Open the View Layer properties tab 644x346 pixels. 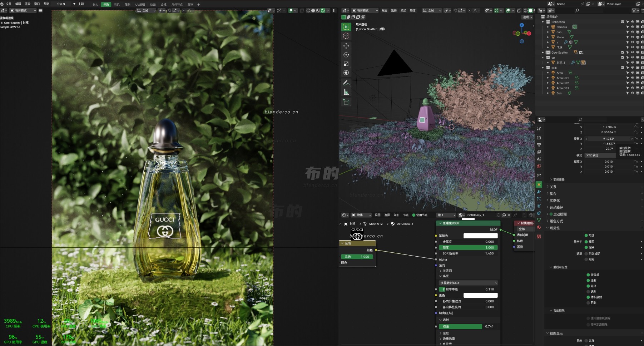[x=539, y=152]
